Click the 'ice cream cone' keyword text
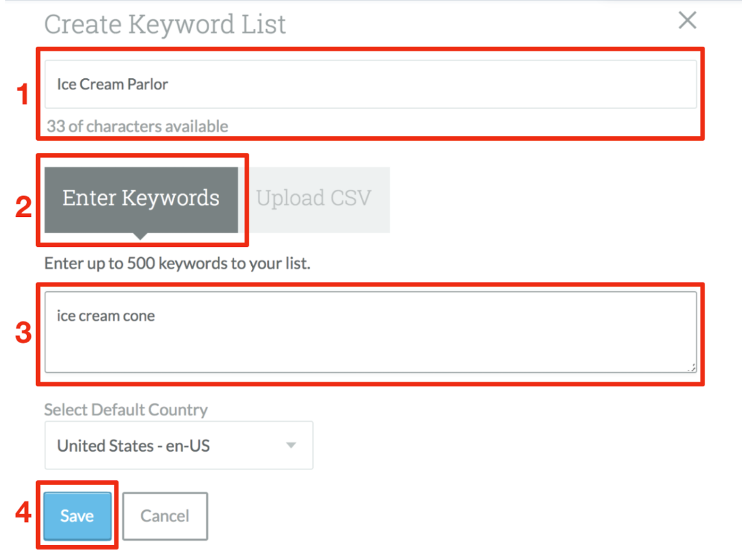Image resolution: width=742 pixels, height=560 pixels. [x=106, y=316]
